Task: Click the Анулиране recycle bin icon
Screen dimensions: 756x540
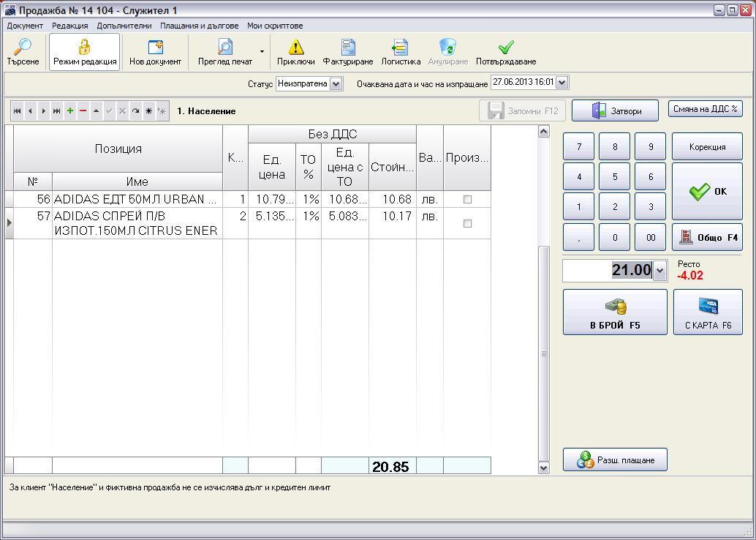Action: tap(448, 52)
